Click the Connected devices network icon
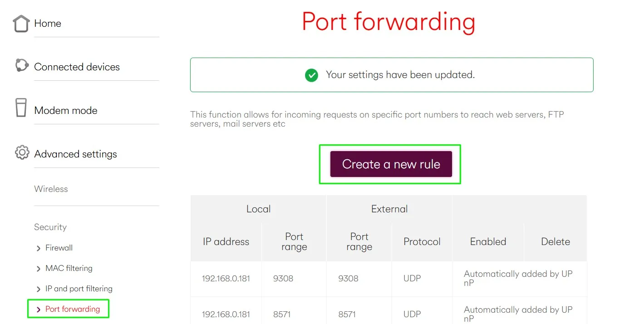Viewport: 644px width, 324px height. (21, 65)
